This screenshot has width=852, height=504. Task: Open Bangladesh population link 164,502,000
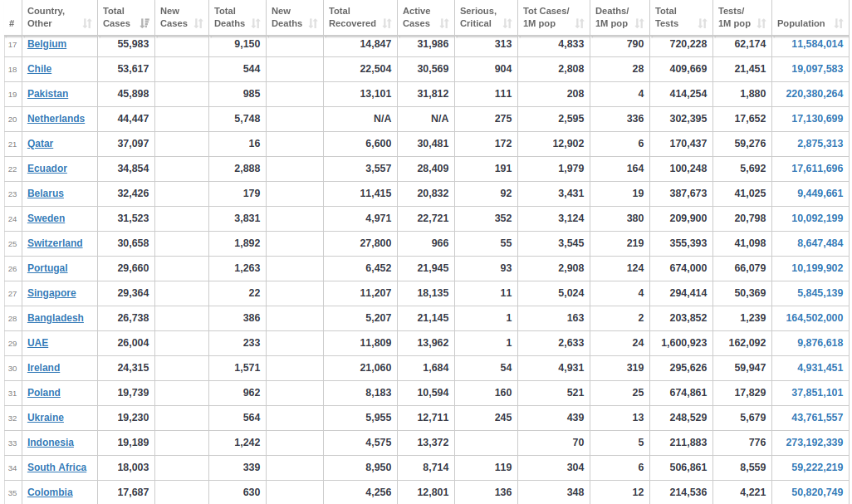pyautogui.click(x=815, y=318)
